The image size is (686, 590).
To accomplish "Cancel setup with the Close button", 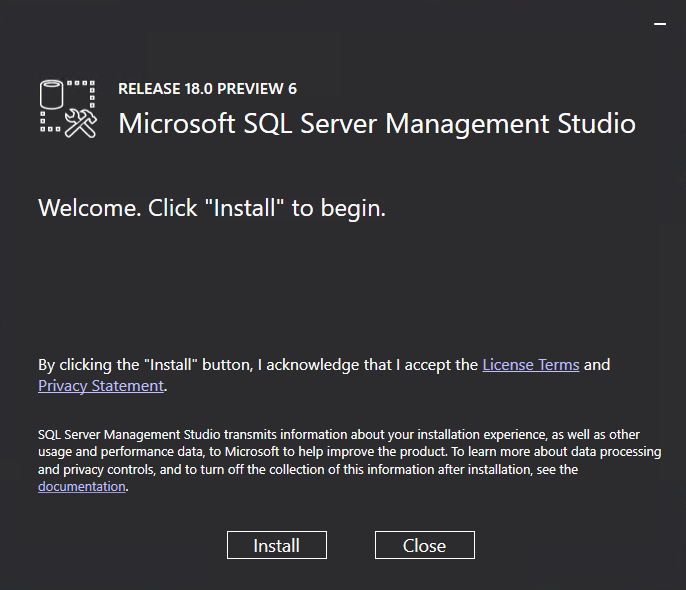I will pos(424,545).
